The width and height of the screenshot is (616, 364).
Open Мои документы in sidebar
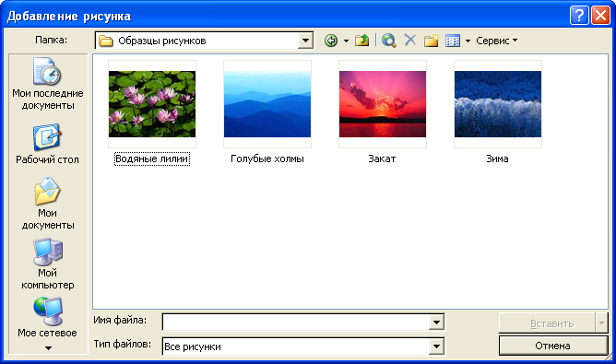48,204
